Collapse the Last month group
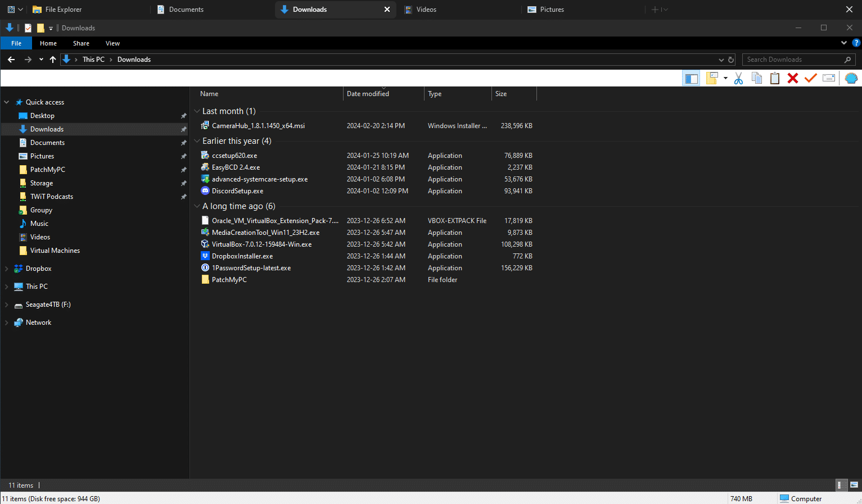 (197, 111)
